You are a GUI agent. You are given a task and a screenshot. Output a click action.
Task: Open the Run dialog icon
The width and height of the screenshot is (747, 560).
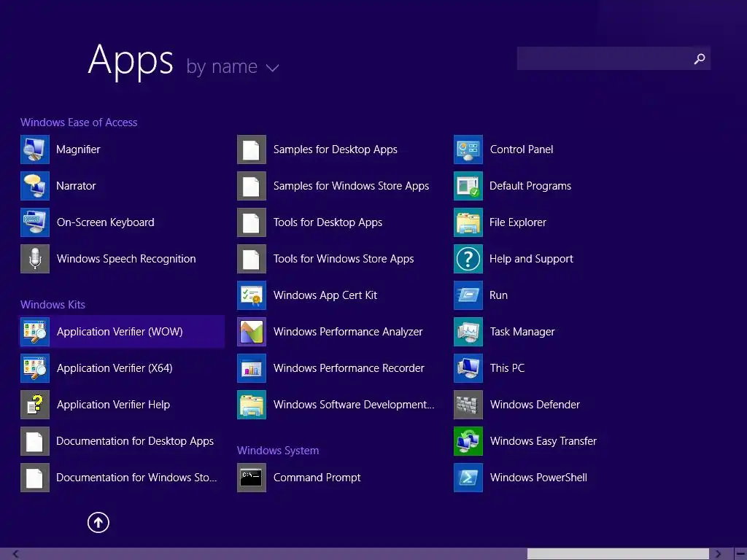pos(468,295)
